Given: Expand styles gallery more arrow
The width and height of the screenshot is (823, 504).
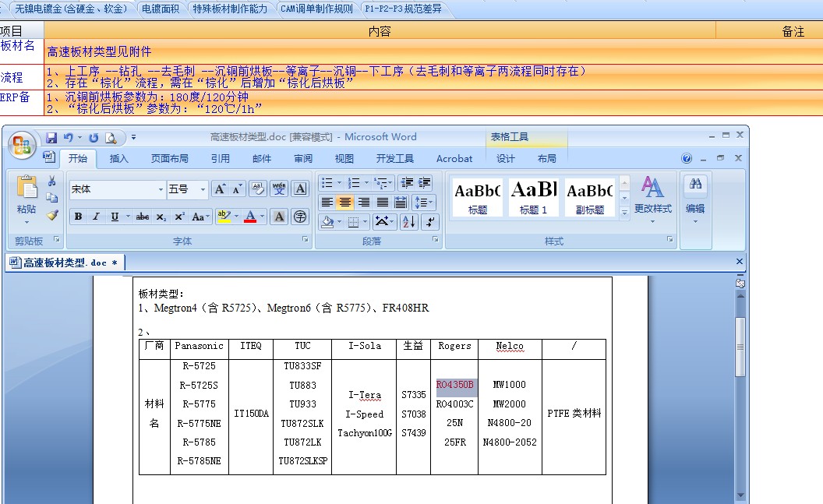Looking at the screenshot, I should (x=624, y=213).
